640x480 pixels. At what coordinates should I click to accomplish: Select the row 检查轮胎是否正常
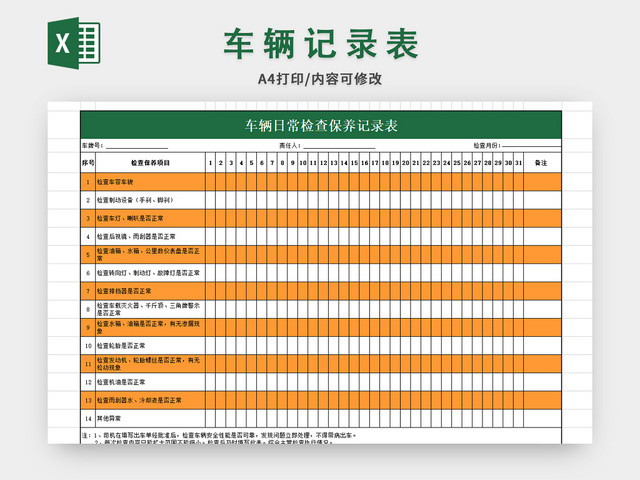[x=321, y=346]
